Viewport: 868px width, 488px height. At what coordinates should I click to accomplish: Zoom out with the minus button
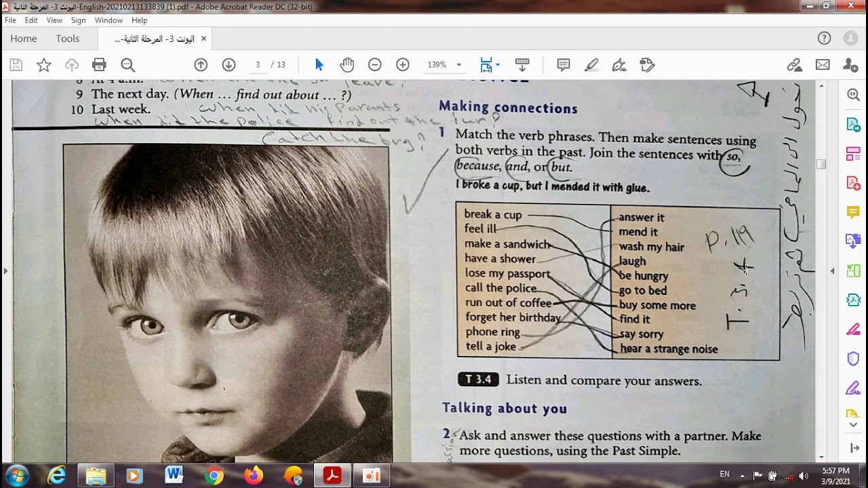(x=375, y=65)
